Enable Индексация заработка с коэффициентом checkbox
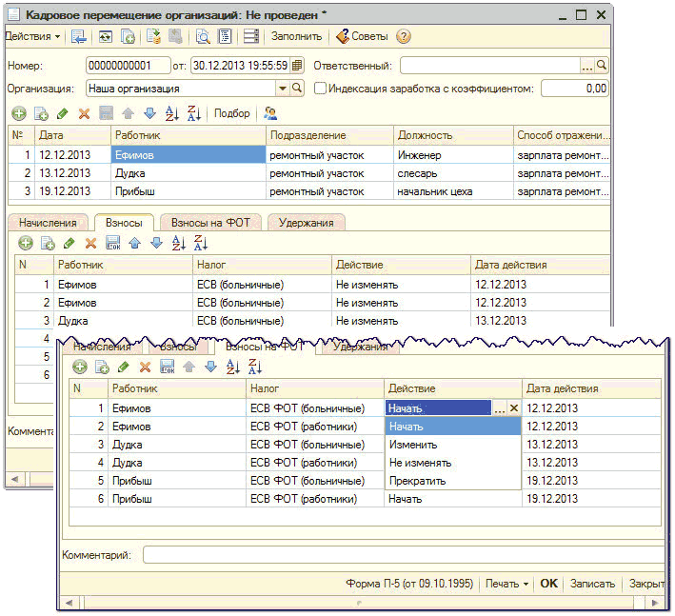The image size is (675, 616). tap(320, 89)
